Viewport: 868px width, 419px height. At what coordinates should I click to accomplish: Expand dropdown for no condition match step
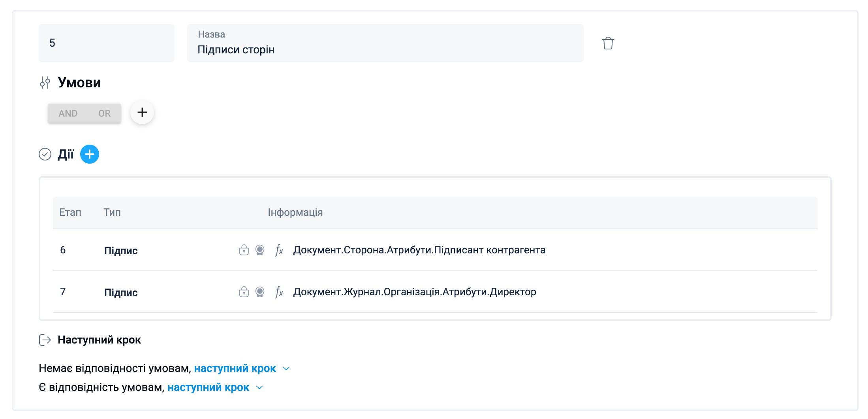click(287, 368)
